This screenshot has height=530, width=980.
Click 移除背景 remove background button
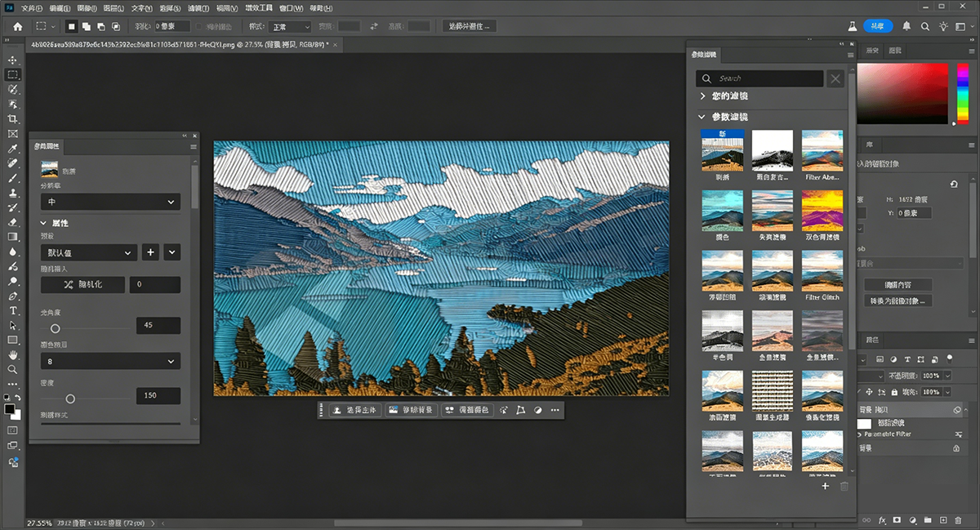(411, 410)
